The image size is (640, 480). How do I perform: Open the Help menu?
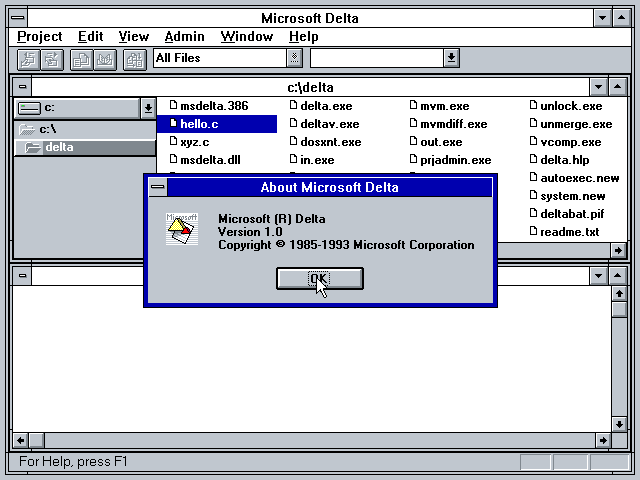pyautogui.click(x=304, y=37)
